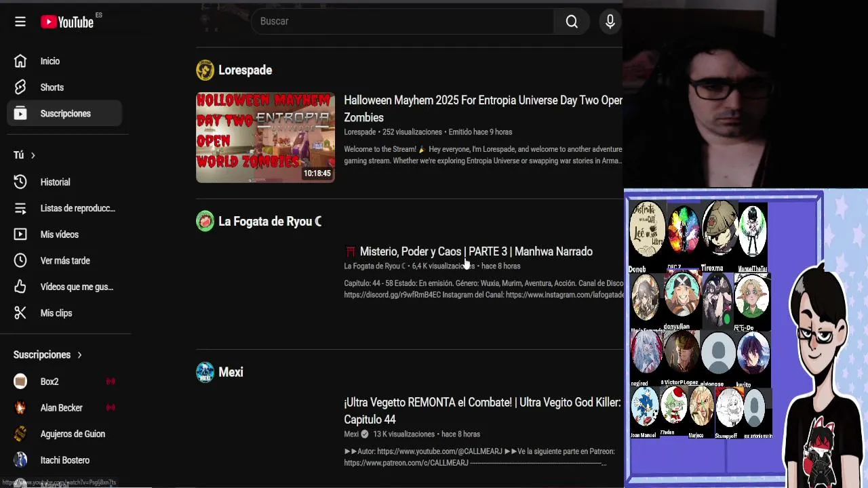Open Itachi Bostero subscription entry
Screen dimensions: 868x488
tap(64, 460)
